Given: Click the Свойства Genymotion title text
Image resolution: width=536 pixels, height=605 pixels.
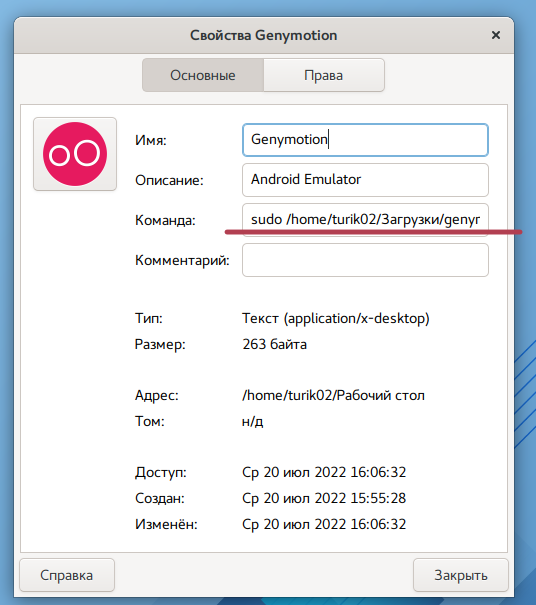Looking at the screenshot, I should (264, 35).
